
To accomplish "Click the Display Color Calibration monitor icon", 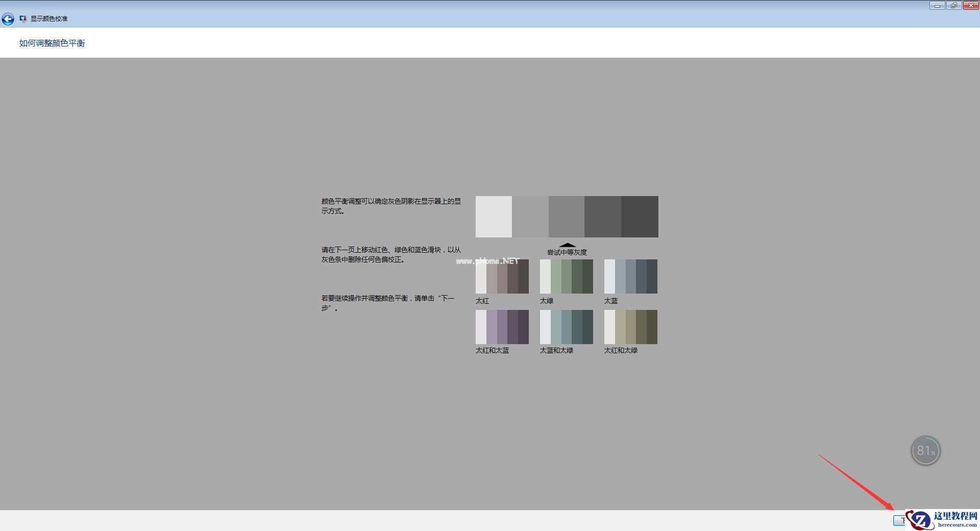I will 23,19.
